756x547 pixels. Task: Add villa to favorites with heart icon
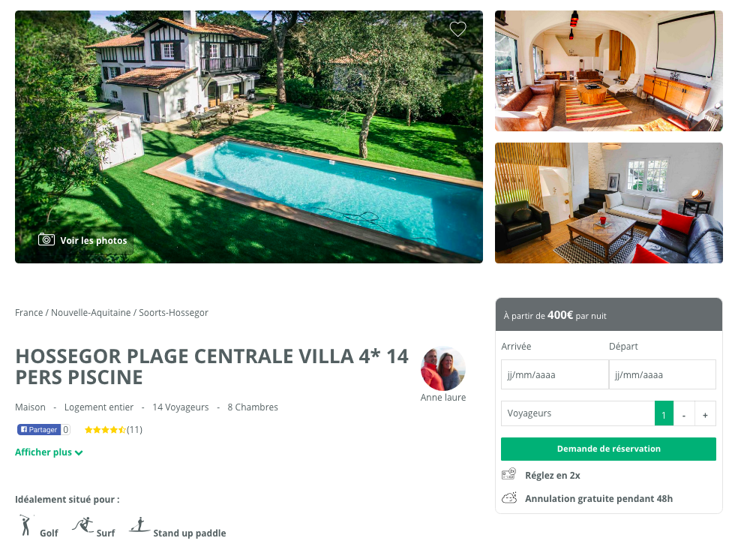point(457,29)
